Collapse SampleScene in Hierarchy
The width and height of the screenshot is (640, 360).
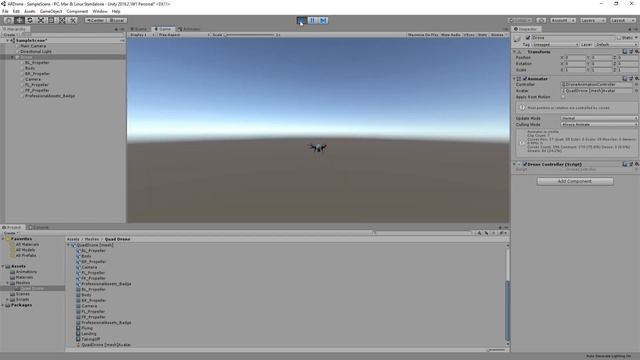(x=8, y=40)
